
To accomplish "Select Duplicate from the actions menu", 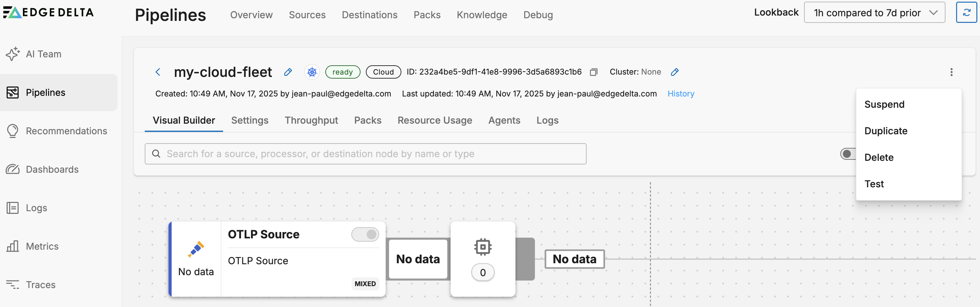I will 886,131.
